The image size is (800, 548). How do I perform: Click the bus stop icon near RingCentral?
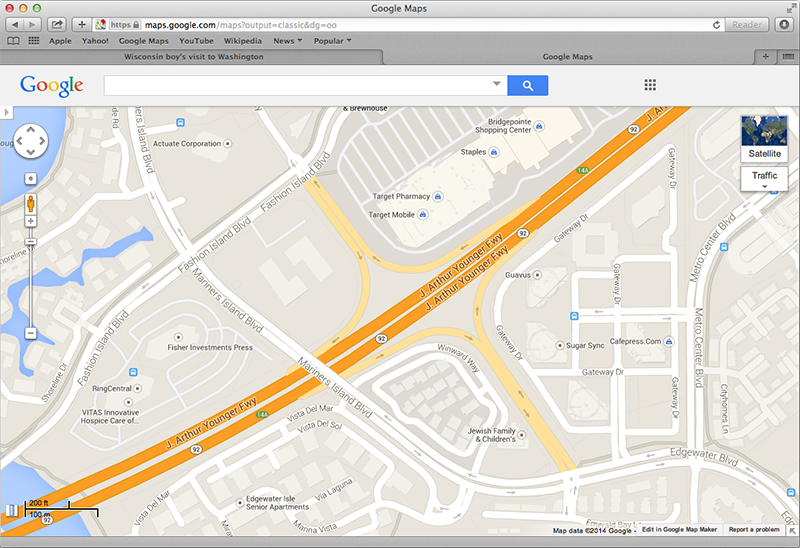point(133,372)
